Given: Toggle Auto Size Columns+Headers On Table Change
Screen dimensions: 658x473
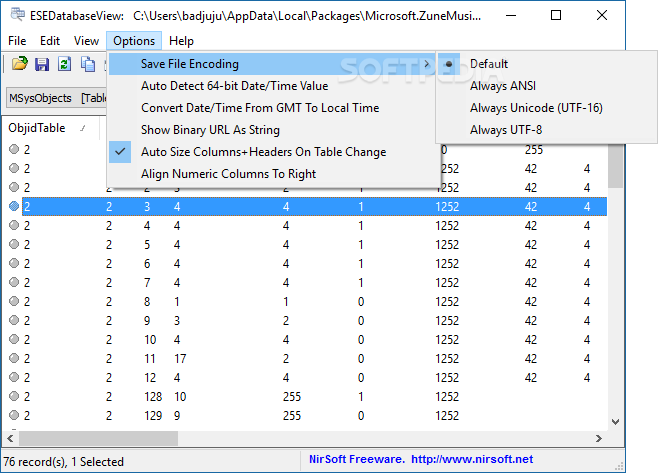Looking at the screenshot, I should (263, 152).
